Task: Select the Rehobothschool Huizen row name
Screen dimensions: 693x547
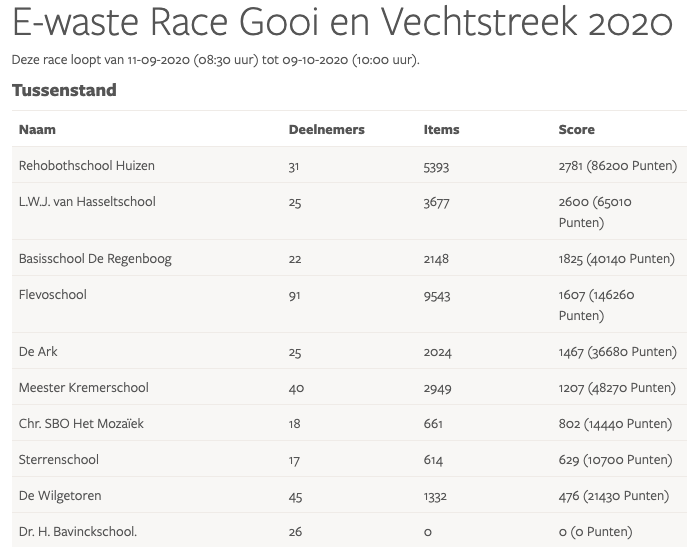Action: 87,165
